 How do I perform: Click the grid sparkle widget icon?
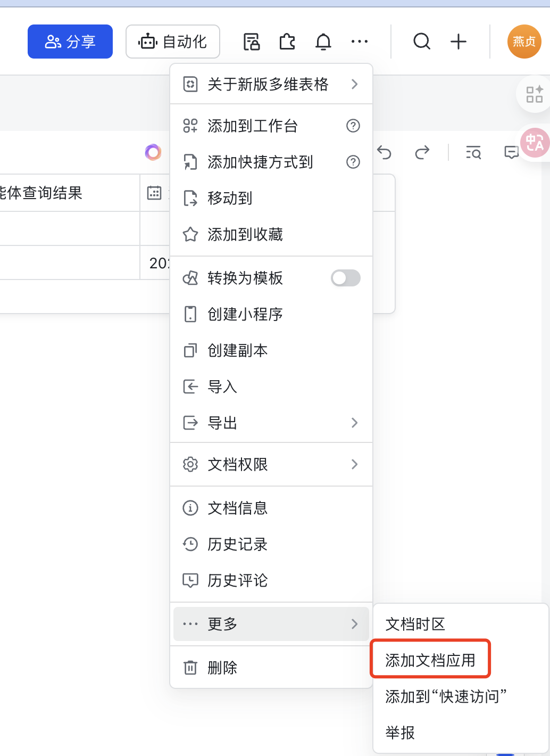point(534,94)
